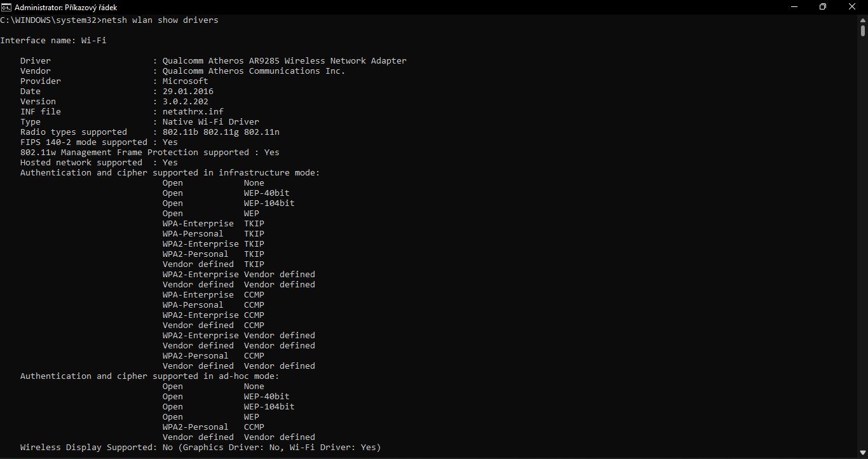This screenshot has height=459, width=868.
Task: Click the netathrx.inf file name
Action: click(193, 112)
